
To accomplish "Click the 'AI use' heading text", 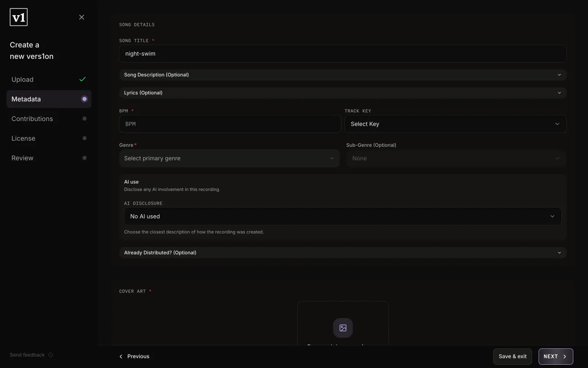I will pos(131,182).
